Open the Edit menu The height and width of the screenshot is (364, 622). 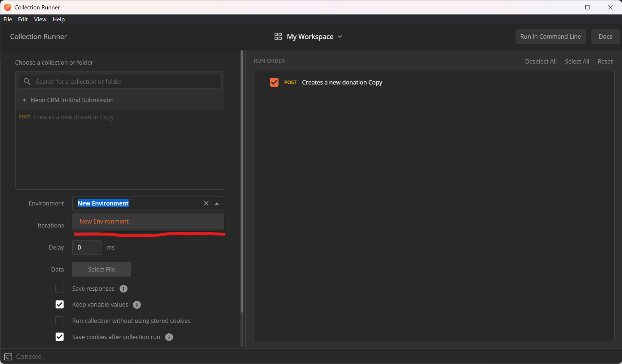coord(23,19)
